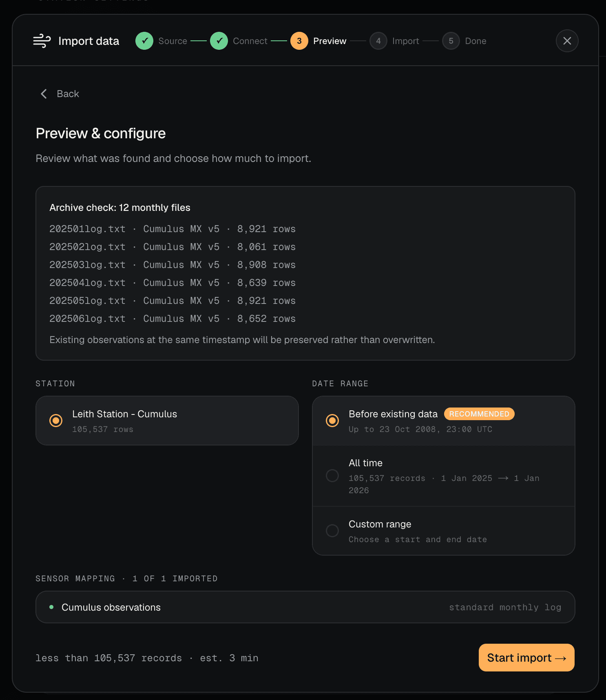Click the 'Archive check: 12 monthly files' heading
Image resolution: width=606 pixels, height=700 pixels.
tap(120, 208)
